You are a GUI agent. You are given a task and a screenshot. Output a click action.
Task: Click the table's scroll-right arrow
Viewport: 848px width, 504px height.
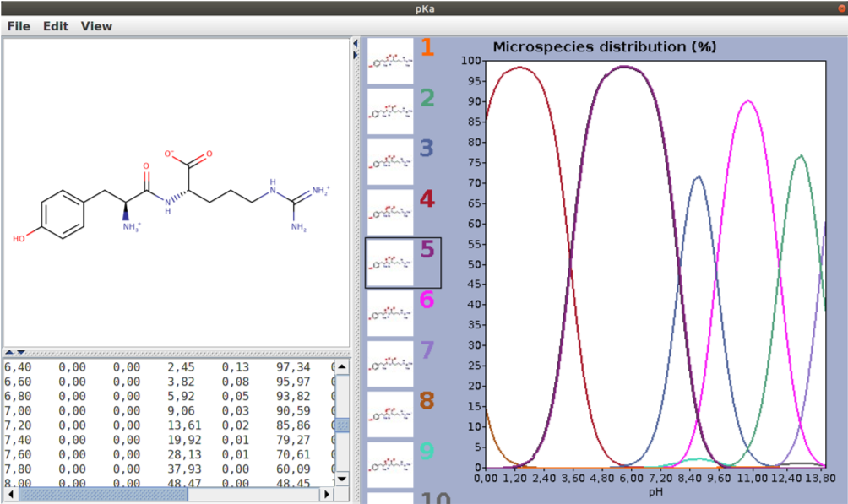pyautogui.click(x=326, y=494)
